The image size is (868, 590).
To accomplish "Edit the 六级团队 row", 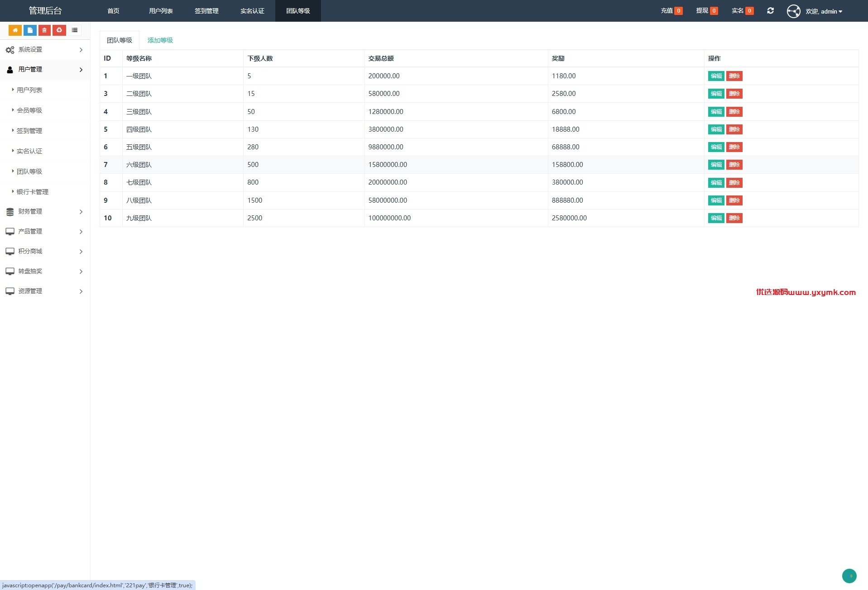I will (x=716, y=165).
